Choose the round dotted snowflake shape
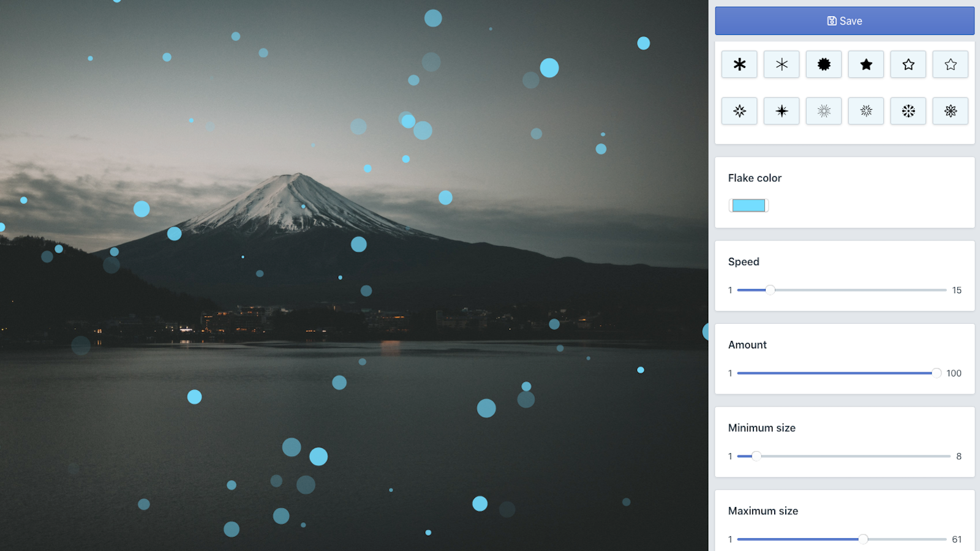Screen dimensions: 980x551 click(x=908, y=111)
